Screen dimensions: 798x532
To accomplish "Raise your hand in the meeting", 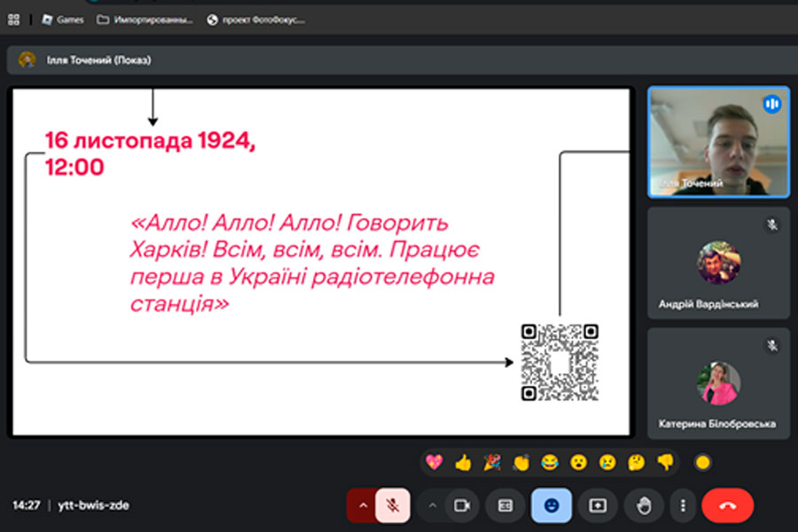I will coord(644,505).
